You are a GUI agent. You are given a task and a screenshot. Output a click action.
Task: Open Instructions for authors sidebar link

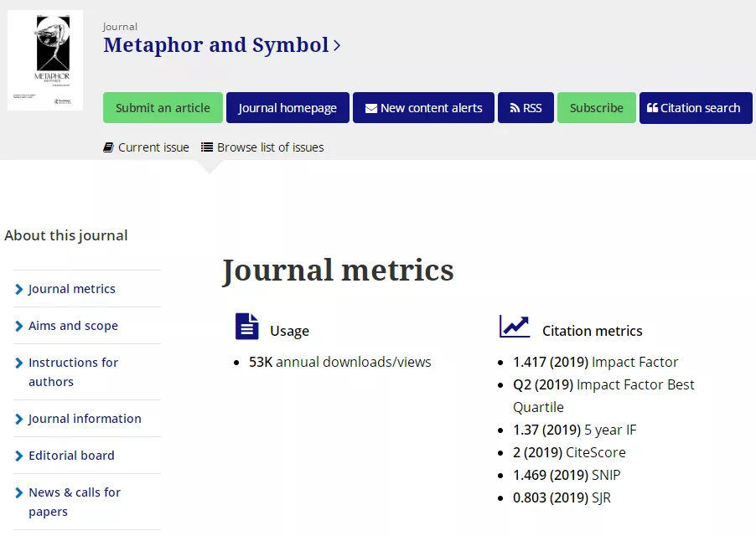(73, 372)
